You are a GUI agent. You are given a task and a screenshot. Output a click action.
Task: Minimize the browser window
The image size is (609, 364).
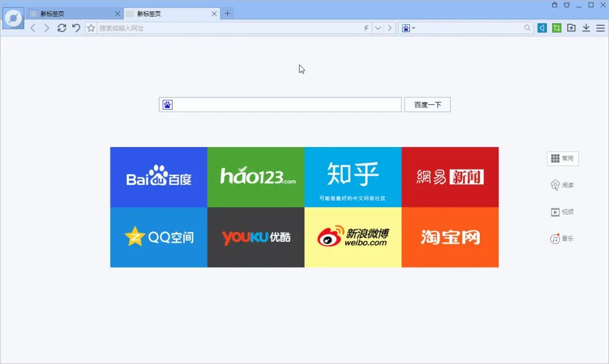579,5
